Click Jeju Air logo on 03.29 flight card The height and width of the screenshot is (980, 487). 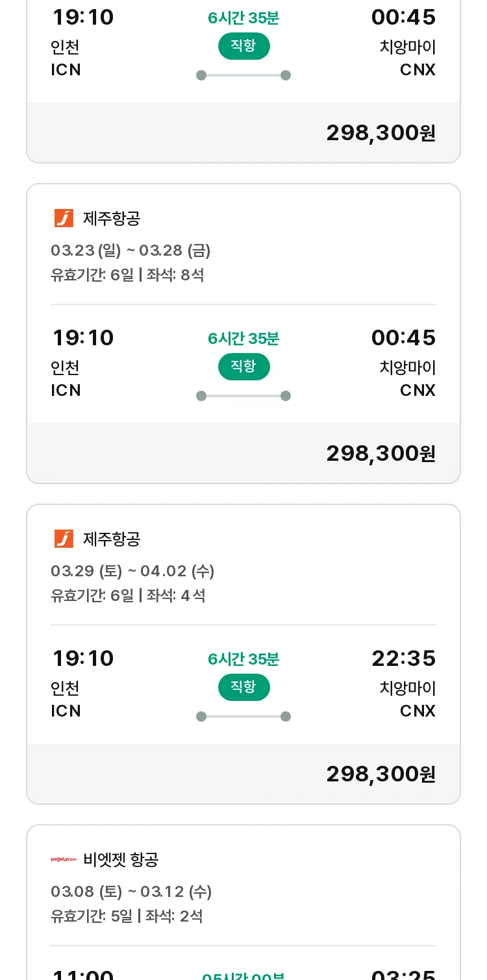coord(64,539)
